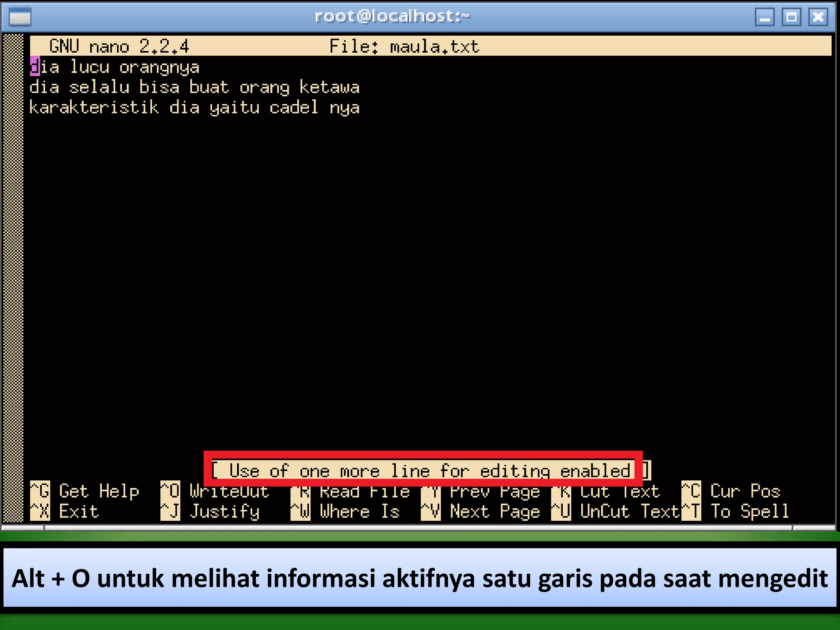Click the ^O WriteOut shortcut
This screenshot has width=840, height=630.
tap(215, 491)
